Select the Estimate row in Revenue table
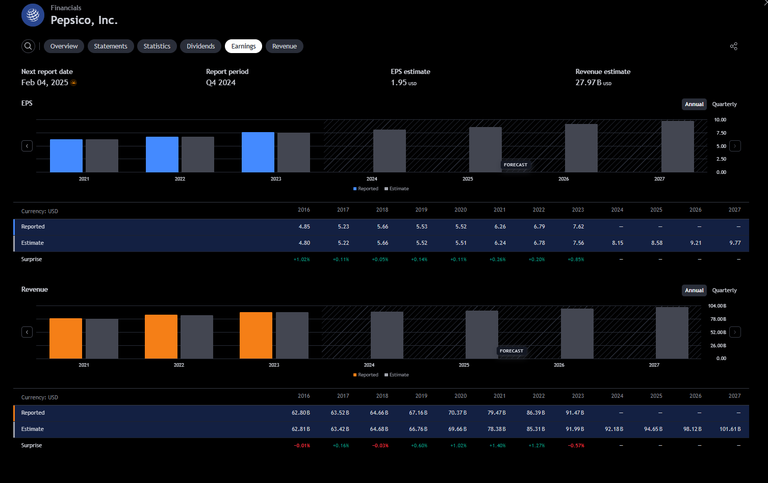This screenshot has width=768, height=483. 381,429
